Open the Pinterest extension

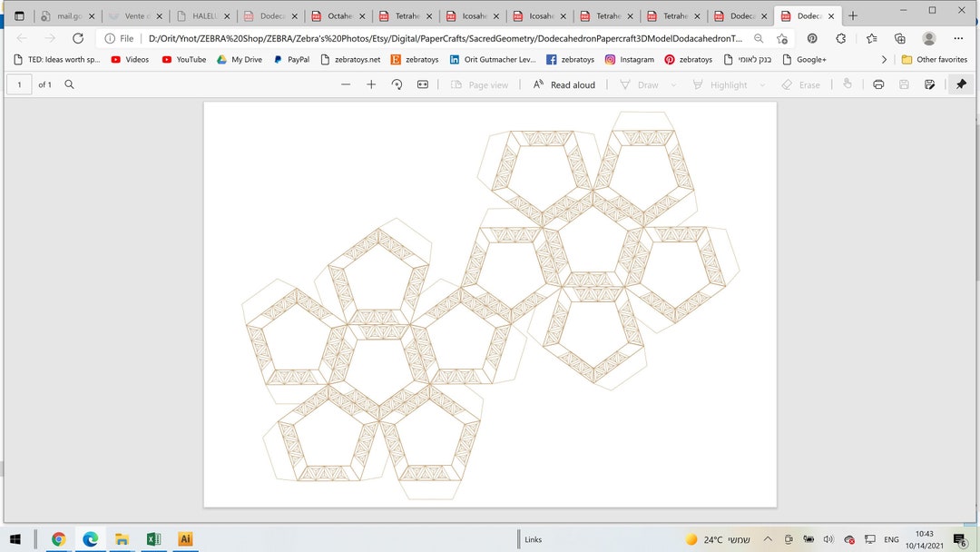(812, 40)
